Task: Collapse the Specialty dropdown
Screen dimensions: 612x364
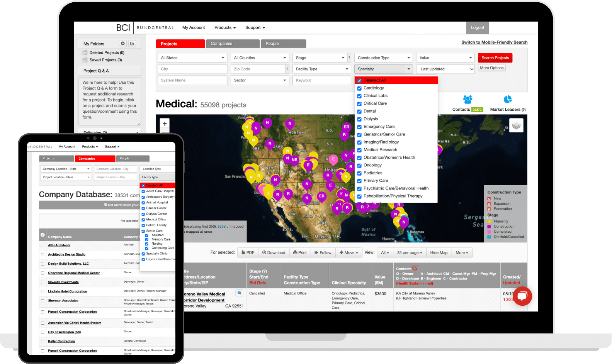Action: tap(383, 69)
